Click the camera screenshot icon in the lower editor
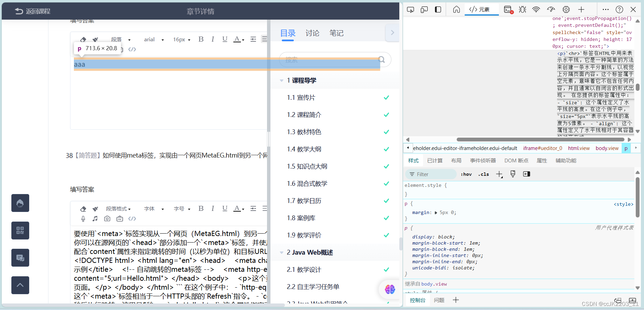 tap(107, 218)
